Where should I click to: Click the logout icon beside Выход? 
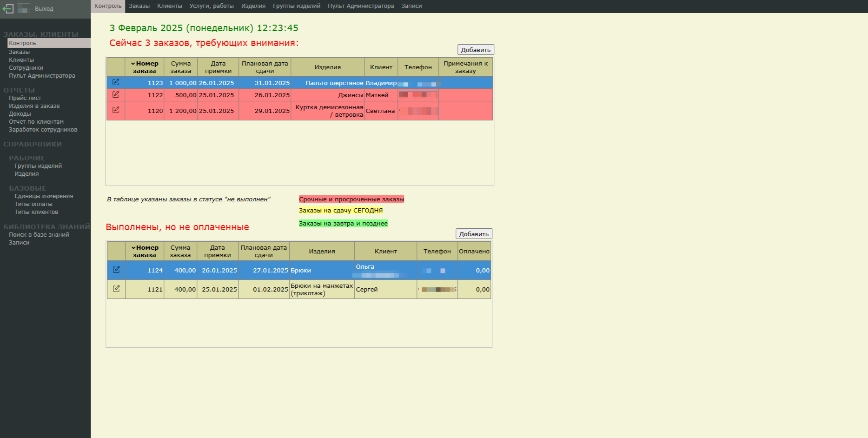tap(8, 8)
